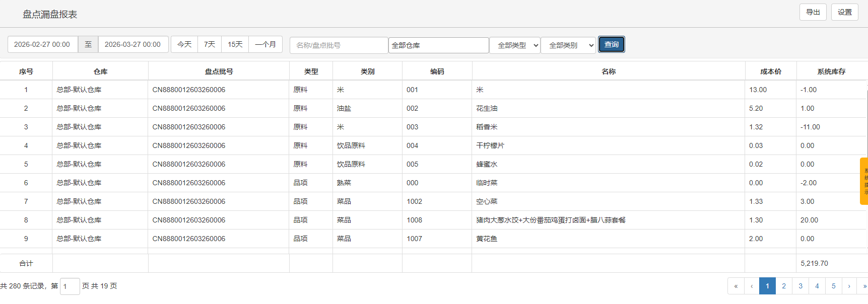This screenshot has width=868, height=304.
Task: Select the 今天 date range option
Action: click(184, 44)
